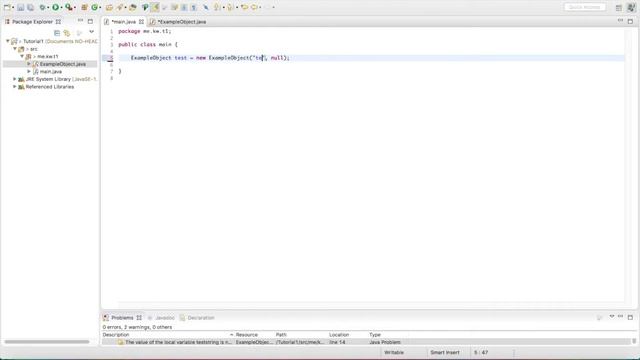This screenshot has height=360, width=640.
Task: Click the Previous Annotation toolbar icon
Action: pyautogui.click(x=231, y=7)
